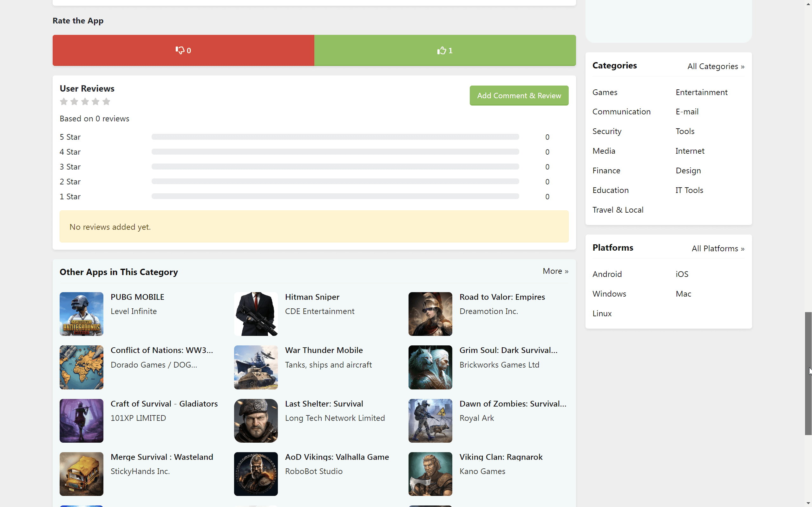Expand All Platforms list
Screen dimensions: 812x507
[x=718, y=248]
